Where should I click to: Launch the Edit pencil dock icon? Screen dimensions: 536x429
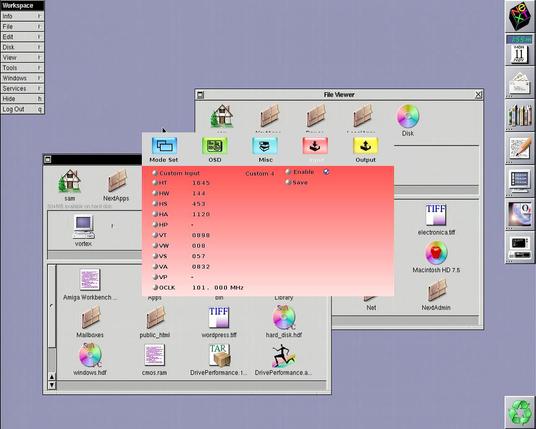[520, 148]
